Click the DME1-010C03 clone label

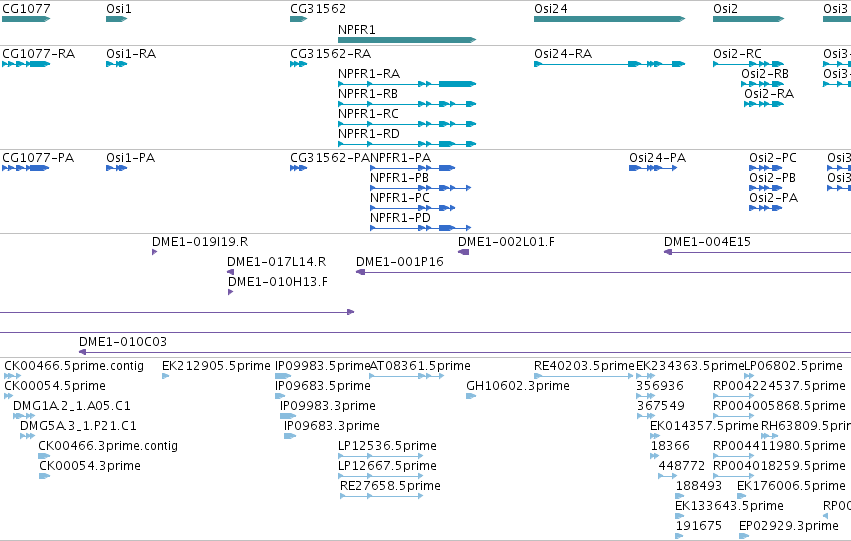(123, 342)
